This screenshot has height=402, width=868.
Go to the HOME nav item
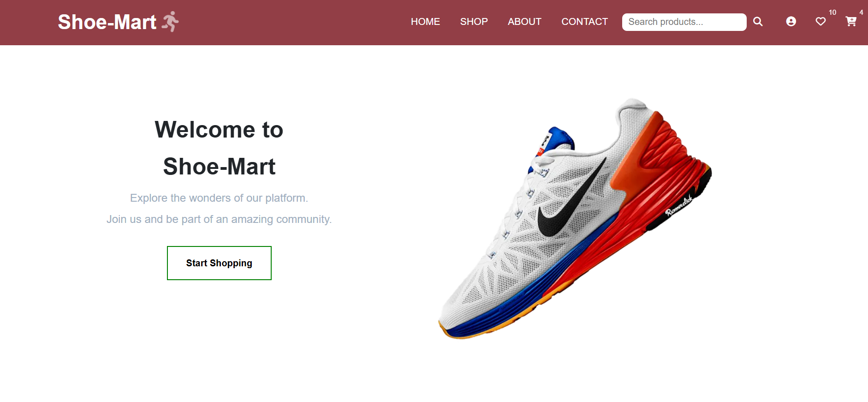click(425, 22)
